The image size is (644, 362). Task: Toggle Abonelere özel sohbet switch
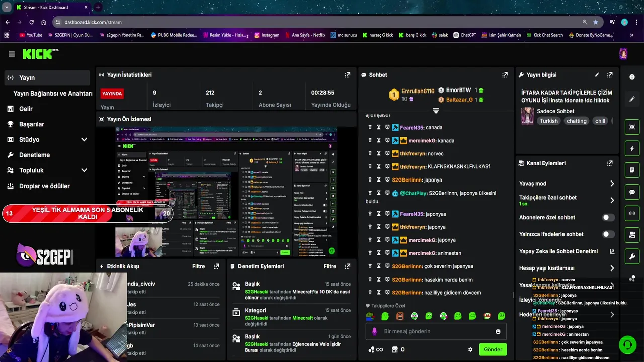pyautogui.click(x=608, y=217)
